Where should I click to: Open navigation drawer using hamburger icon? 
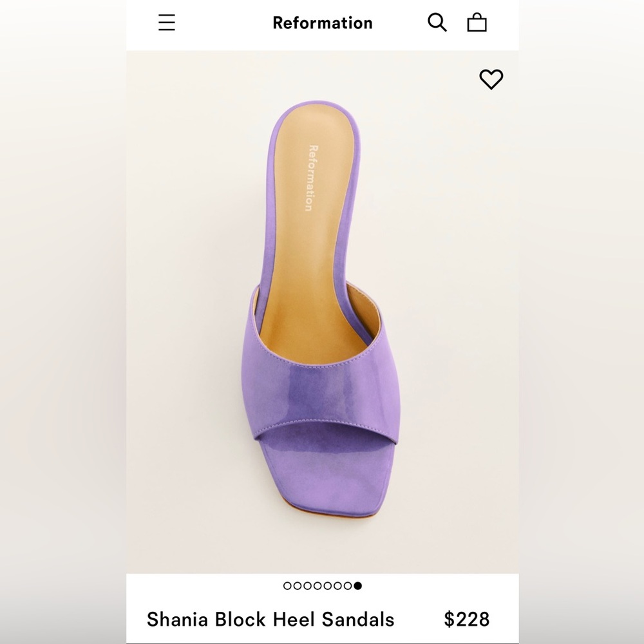pyautogui.click(x=167, y=23)
